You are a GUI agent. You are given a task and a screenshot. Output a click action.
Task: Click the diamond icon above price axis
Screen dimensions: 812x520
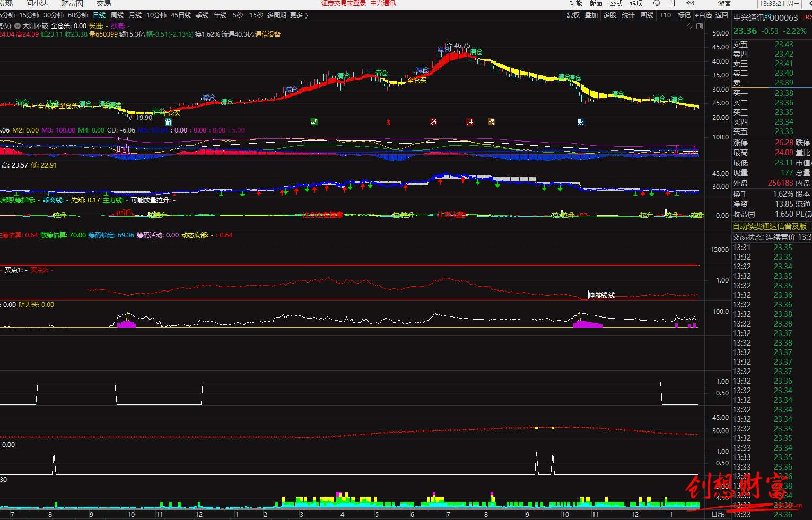689,26
